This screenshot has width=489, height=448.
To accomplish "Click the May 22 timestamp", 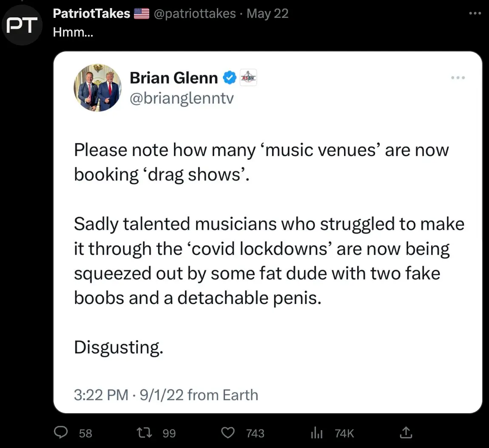I will coord(267,13).
